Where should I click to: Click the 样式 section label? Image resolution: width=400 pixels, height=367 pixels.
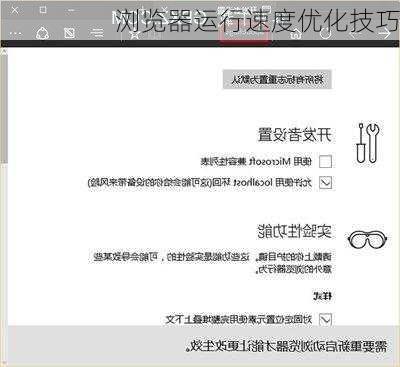tap(322, 296)
